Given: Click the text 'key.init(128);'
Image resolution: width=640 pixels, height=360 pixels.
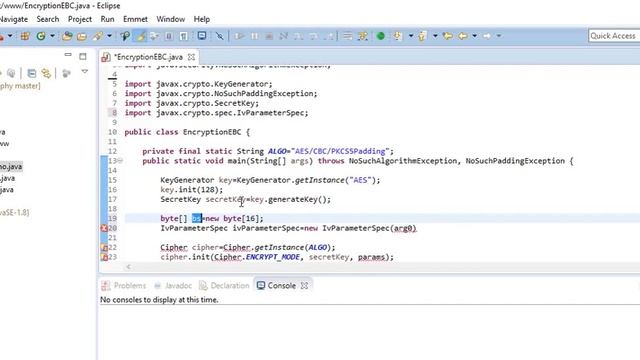Looking at the screenshot, I should tap(192, 190).
